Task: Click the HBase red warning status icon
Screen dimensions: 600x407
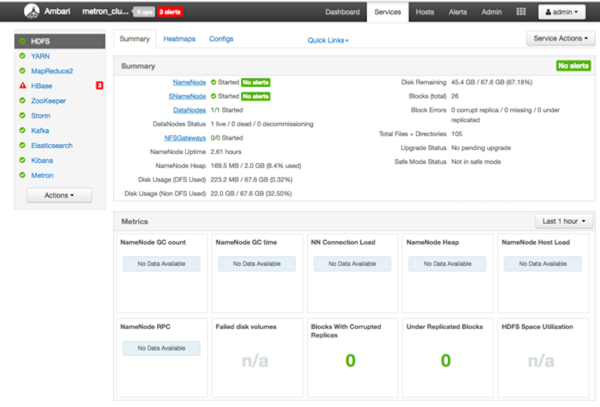Action: click(x=22, y=86)
